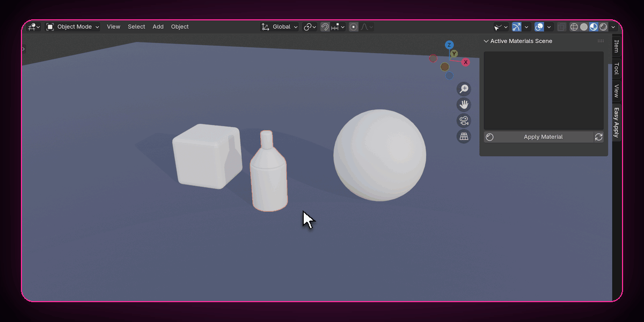Viewport: 644px width, 322px height.
Task: Toggle the snapping magnet
Action: (x=325, y=27)
